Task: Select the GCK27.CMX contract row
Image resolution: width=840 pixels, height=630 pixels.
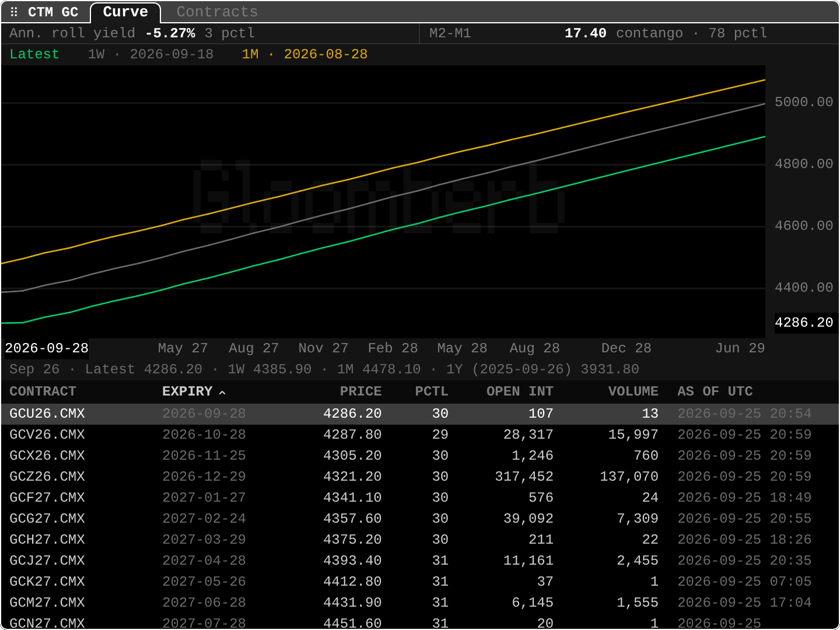Action: [420, 582]
